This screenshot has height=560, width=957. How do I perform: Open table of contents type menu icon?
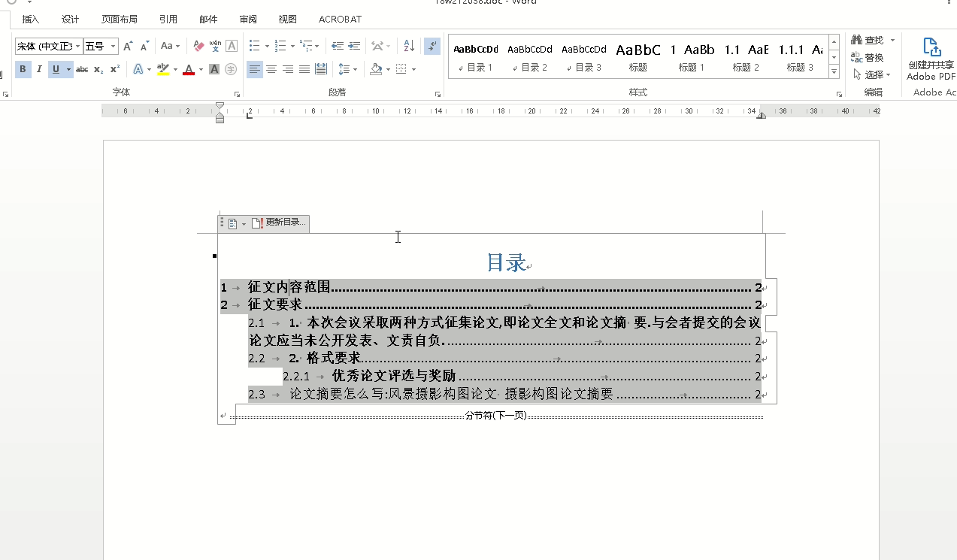click(x=236, y=223)
